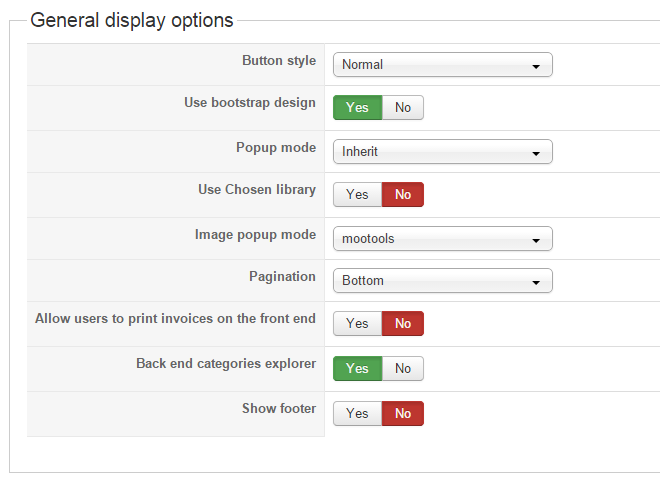Select No for Use Chosen library
The height and width of the screenshot is (478, 660).
(403, 195)
